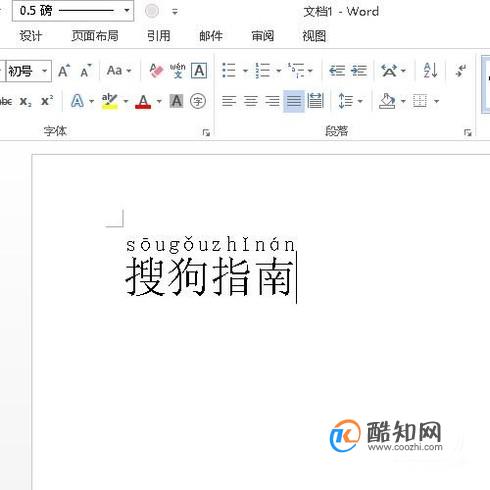This screenshot has width=490, height=490.
Task: Expand bullet list dropdown arrow
Action: [245, 71]
